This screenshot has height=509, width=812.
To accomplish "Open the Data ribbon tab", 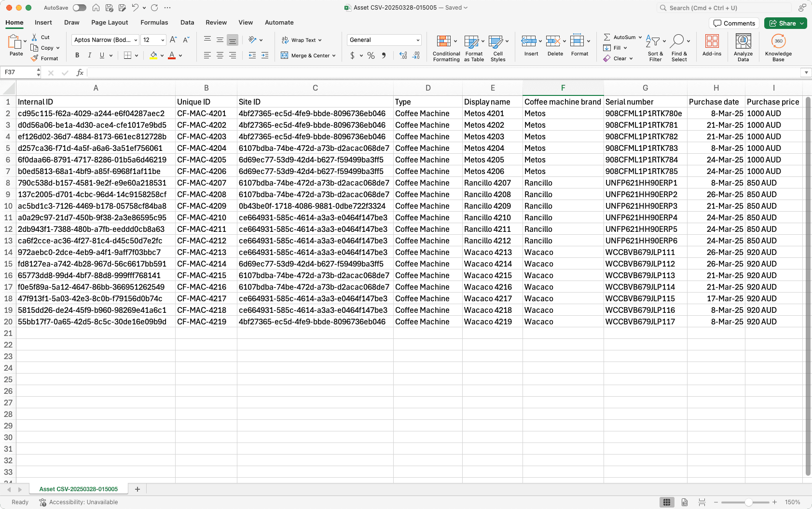I will 187,22.
